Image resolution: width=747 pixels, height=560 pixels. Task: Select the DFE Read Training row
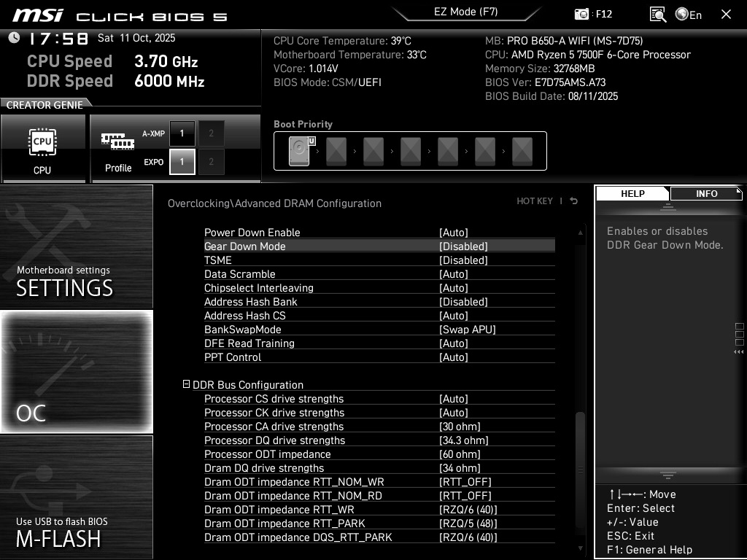[x=379, y=343]
